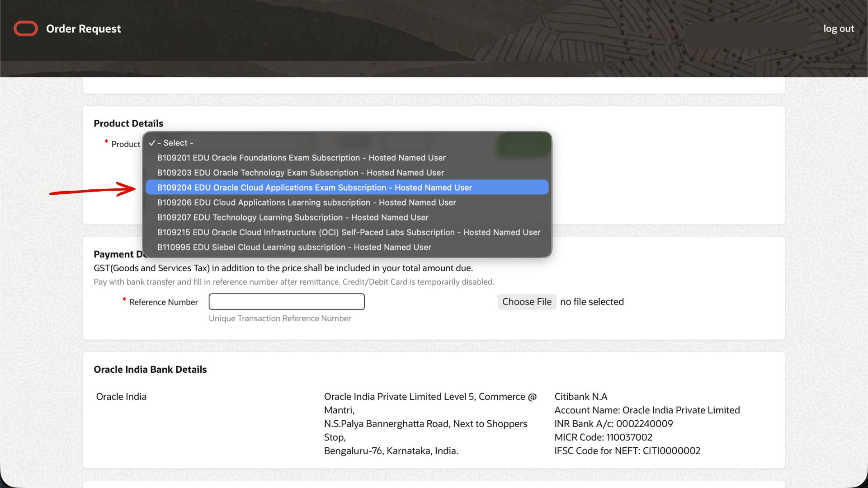The width and height of the screenshot is (868, 488).
Task: Click the Order Request header title
Action: tap(83, 28)
